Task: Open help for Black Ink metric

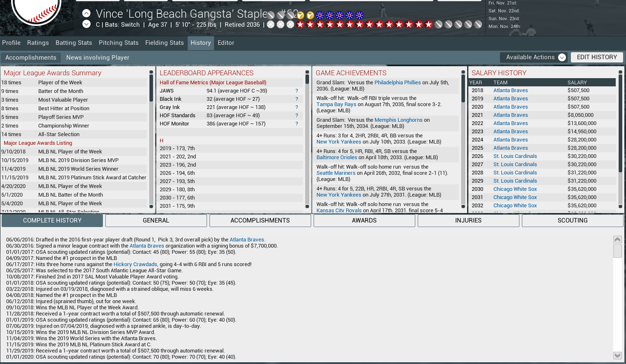Action: click(x=296, y=99)
